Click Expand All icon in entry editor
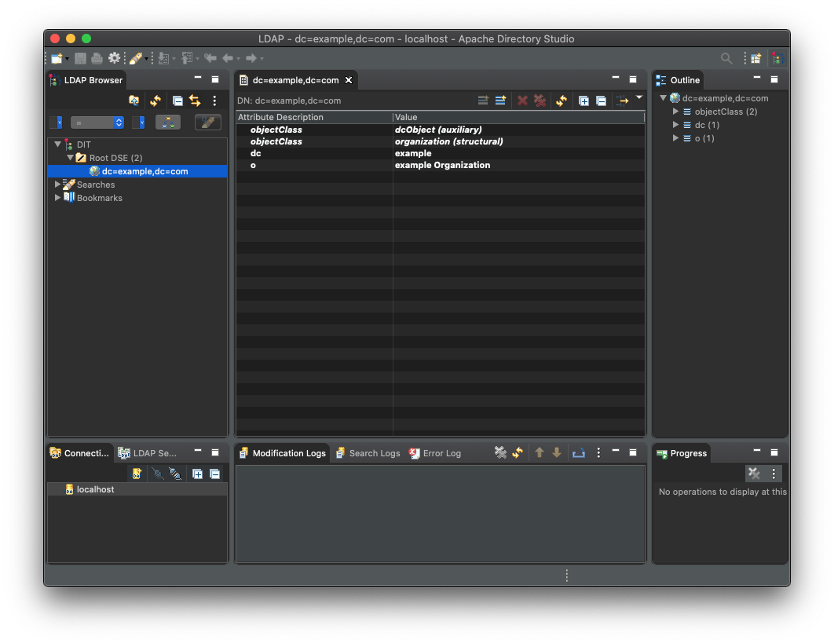 (583, 101)
